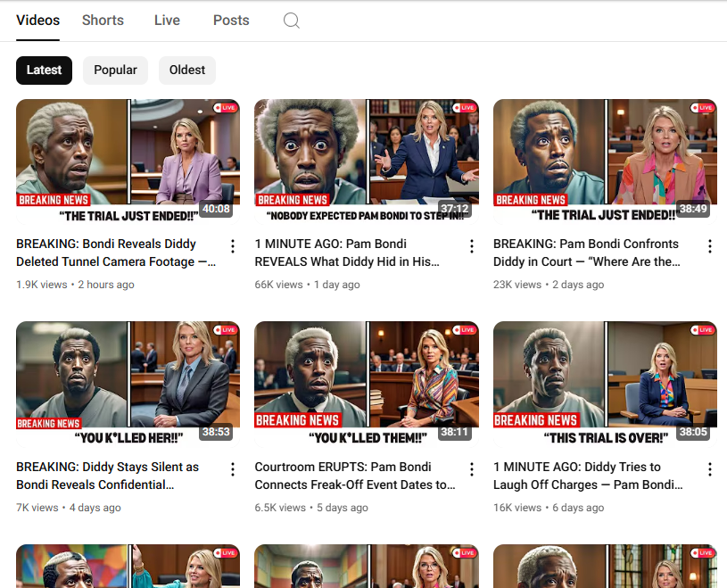This screenshot has width=727, height=588.
Task: Go to the Posts tab
Action: point(231,21)
